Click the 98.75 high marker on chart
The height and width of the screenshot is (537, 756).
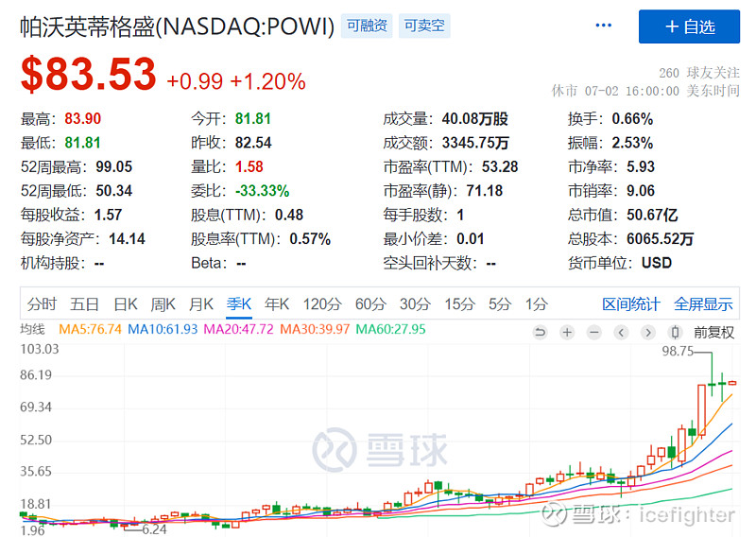[678, 352]
